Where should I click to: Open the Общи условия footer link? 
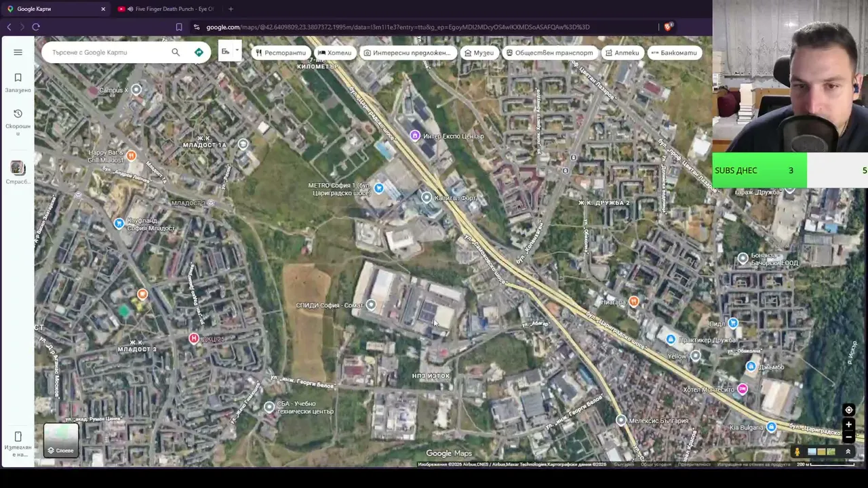tap(655, 464)
